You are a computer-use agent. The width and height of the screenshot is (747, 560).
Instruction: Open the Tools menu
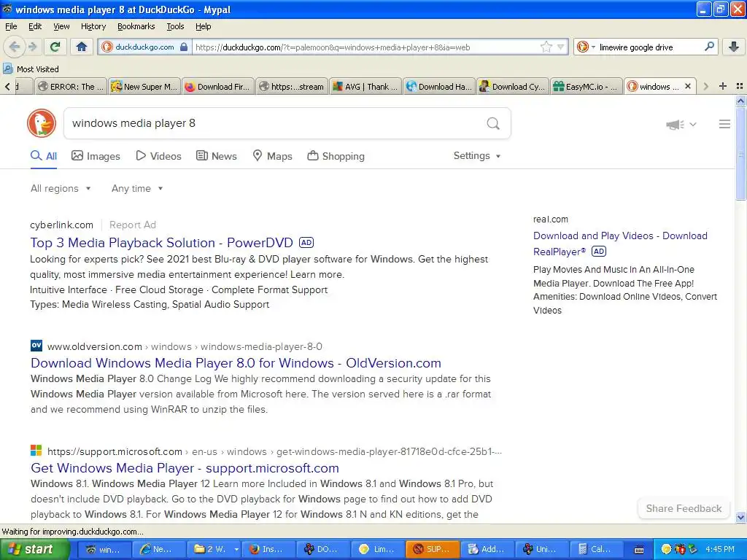[x=175, y=26]
